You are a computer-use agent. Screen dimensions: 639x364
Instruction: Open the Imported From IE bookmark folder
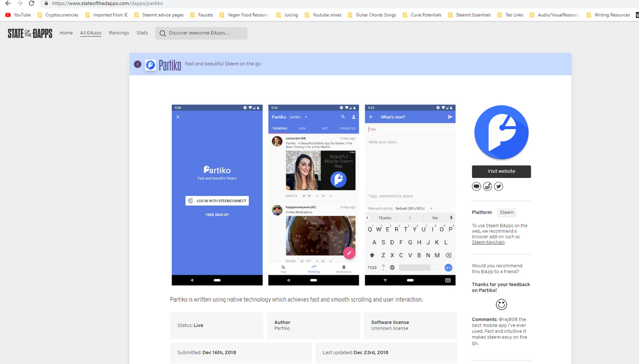[x=106, y=15]
